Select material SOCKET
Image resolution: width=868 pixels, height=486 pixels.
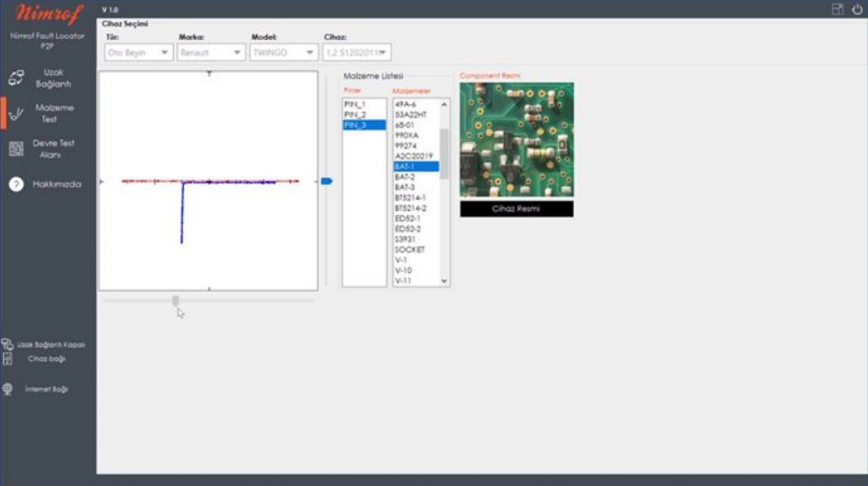(x=416, y=250)
